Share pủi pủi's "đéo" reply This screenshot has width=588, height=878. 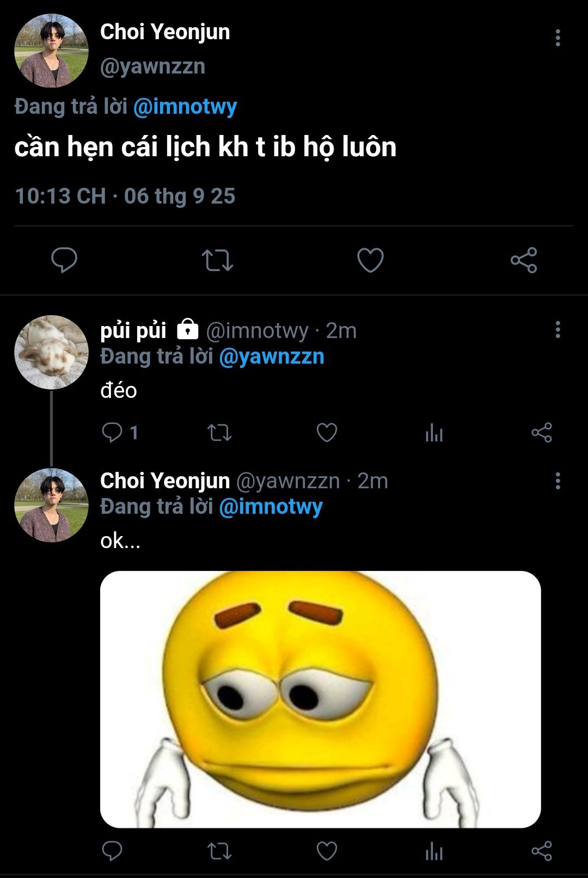tap(542, 433)
